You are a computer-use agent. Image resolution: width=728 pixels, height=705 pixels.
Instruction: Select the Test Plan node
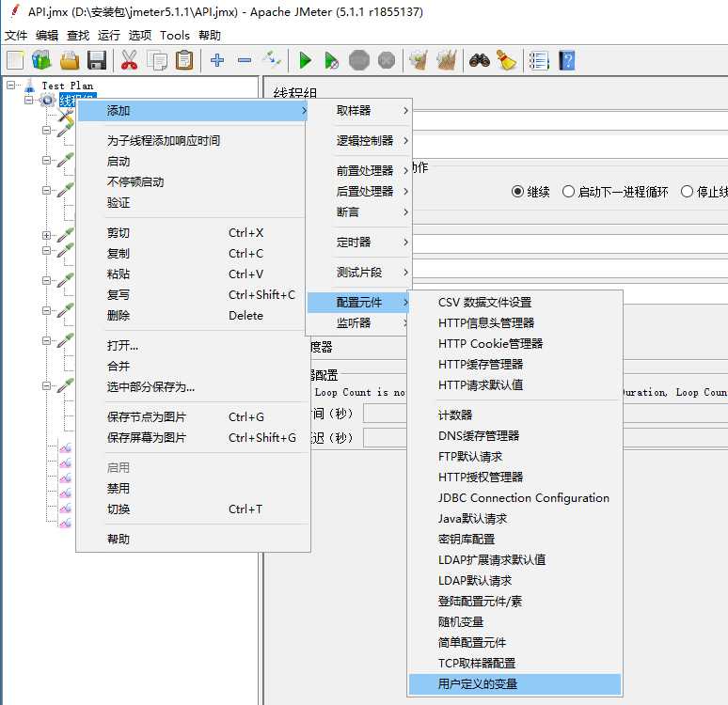point(68,86)
